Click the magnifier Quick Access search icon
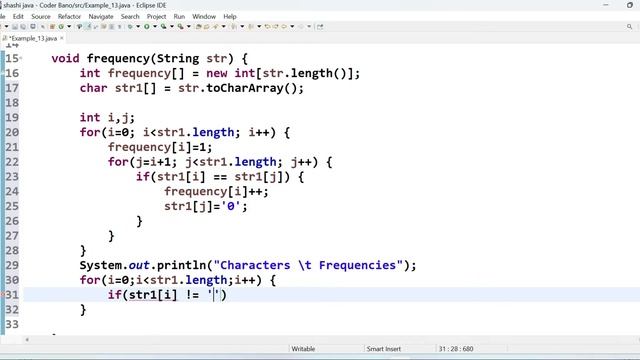Image resolution: width=640 pixels, height=360 pixels. pyautogui.click(x=629, y=27)
